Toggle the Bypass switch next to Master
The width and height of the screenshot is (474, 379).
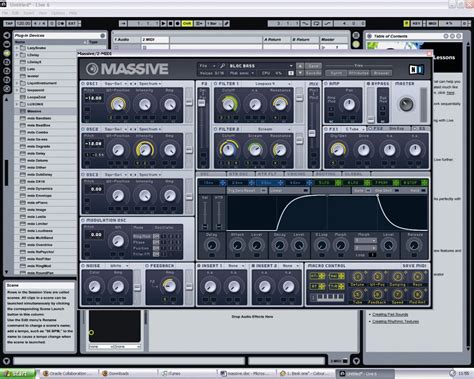(x=368, y=84)
